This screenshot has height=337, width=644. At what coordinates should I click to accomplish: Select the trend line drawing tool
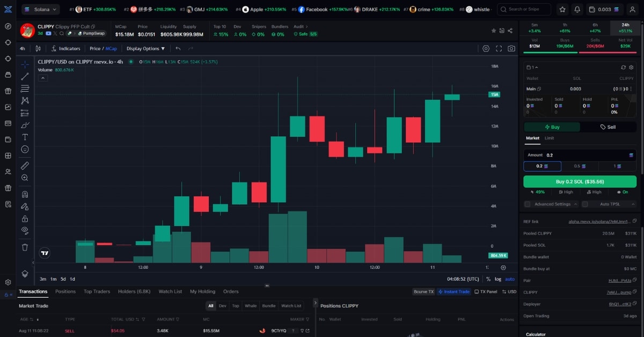25,76
